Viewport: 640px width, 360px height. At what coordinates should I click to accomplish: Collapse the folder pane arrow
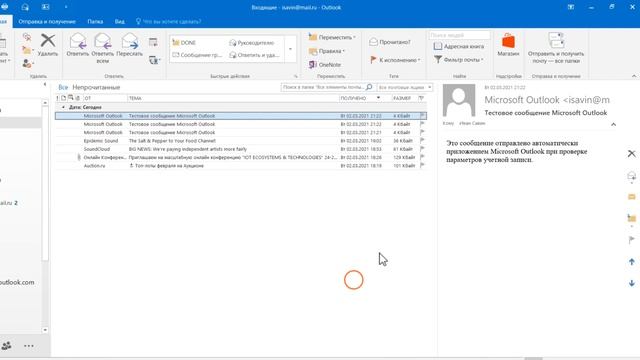pyautogui.click(x=44, y=84)
